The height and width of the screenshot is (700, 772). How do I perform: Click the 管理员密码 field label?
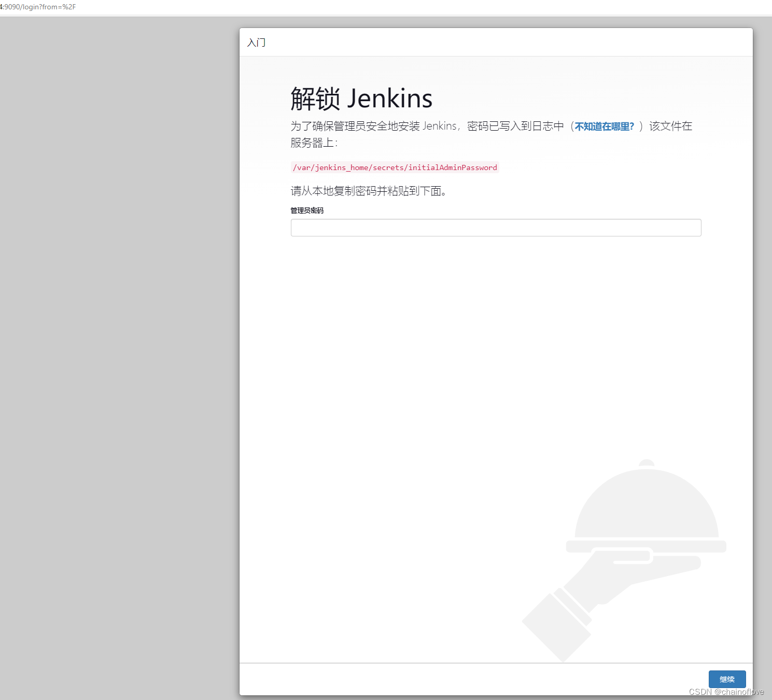click(x=307, y=211)
